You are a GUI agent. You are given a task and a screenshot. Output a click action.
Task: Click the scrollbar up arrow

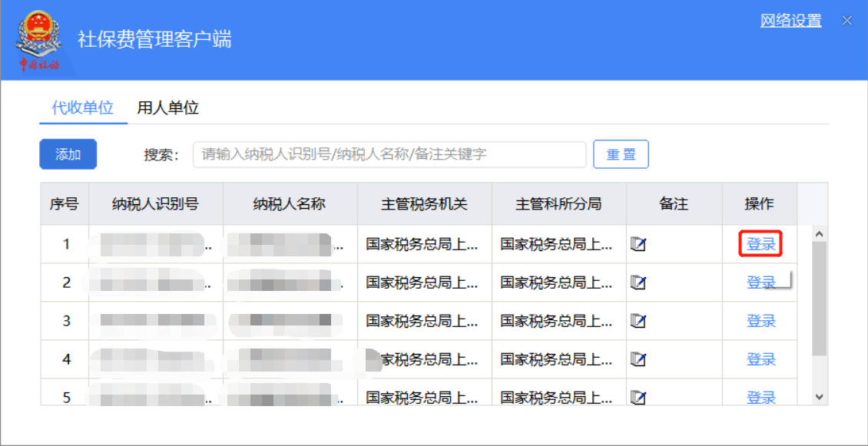(819, 234)
